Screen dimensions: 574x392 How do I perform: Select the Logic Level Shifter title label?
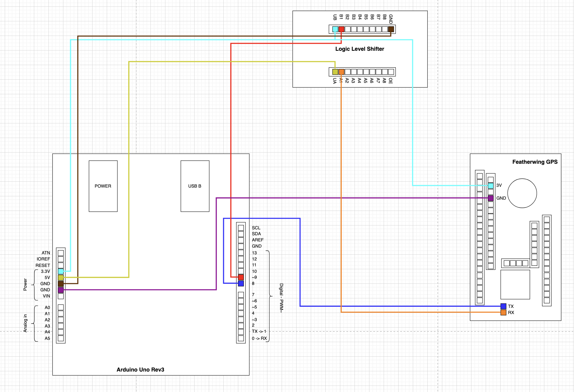coord(360,49)
